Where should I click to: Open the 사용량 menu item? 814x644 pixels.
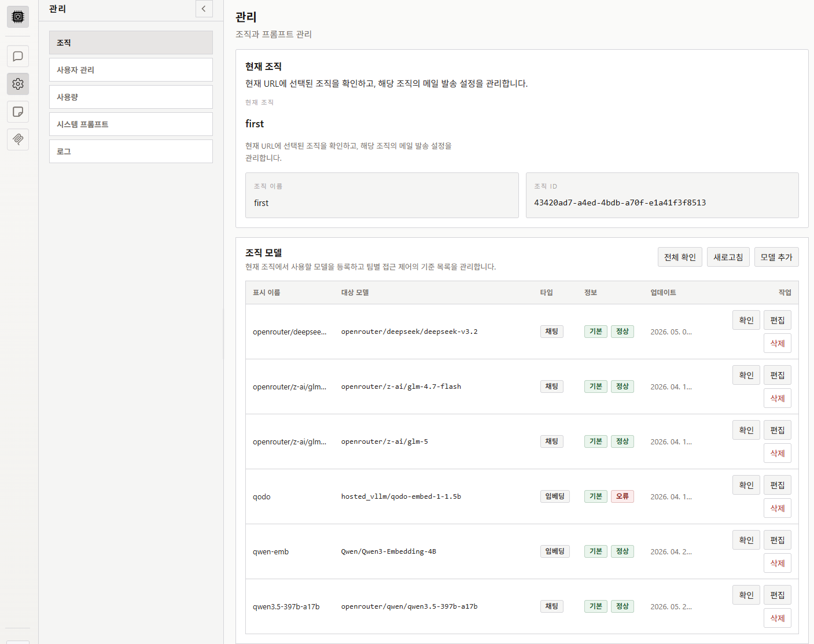131,97
